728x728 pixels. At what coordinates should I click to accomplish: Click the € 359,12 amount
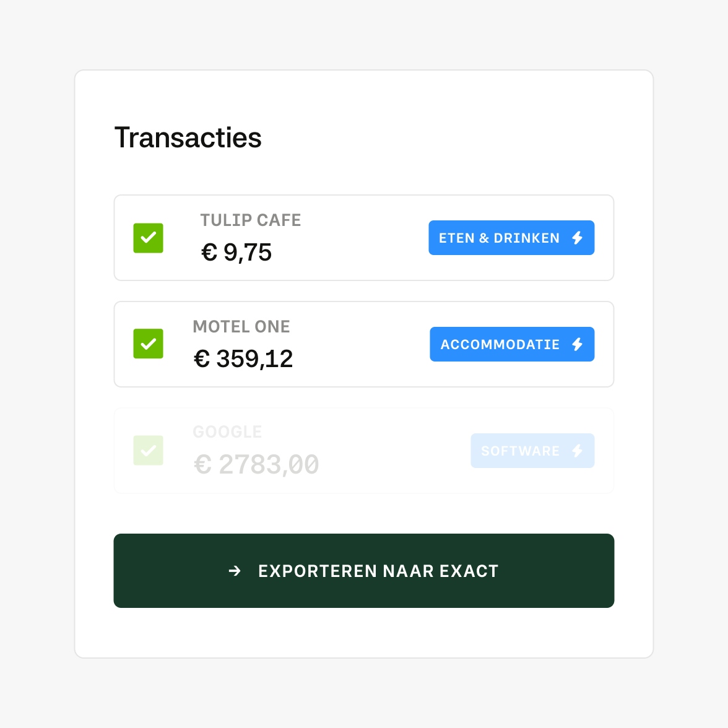(x=243, y=359)
